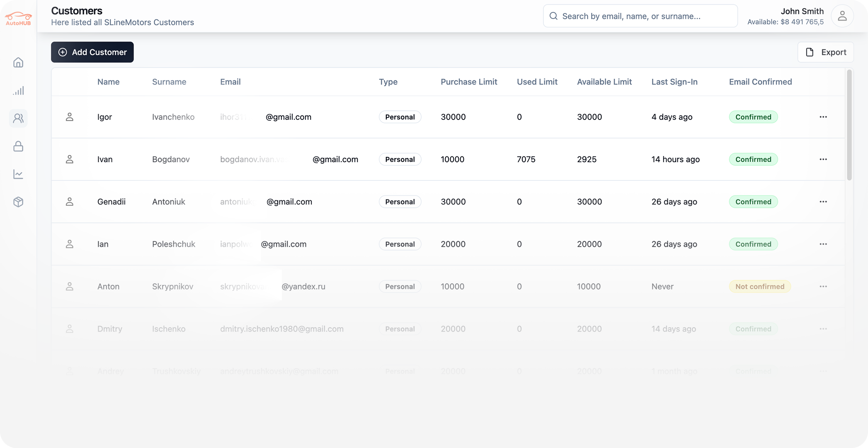The image size is (868, 448).
Task: Export the customer list
Action: 825,52
